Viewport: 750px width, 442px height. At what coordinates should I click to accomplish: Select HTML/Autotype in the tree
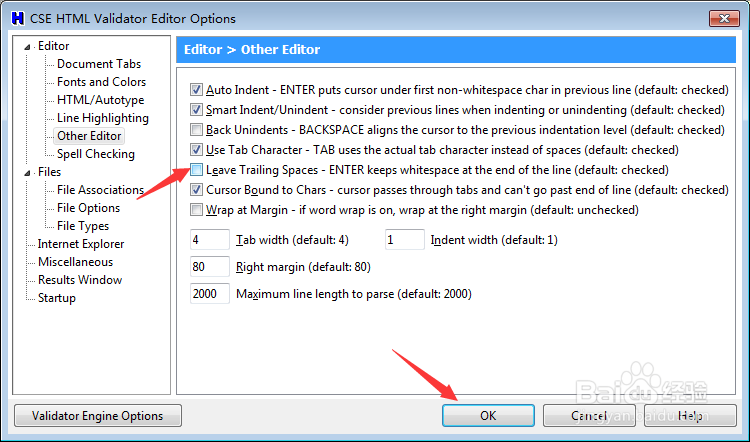pyautogui.click(x=100, y=100)
